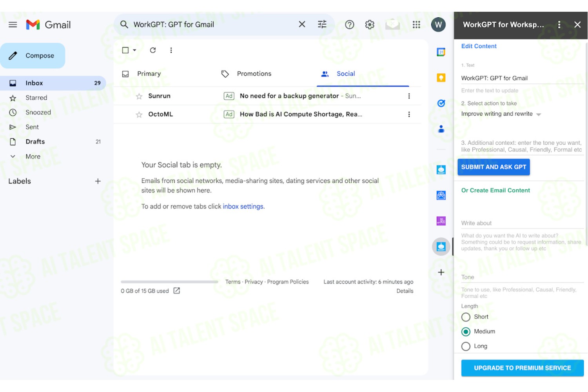
Task: Select the Medium length option
Action: [x=466, y=332]
